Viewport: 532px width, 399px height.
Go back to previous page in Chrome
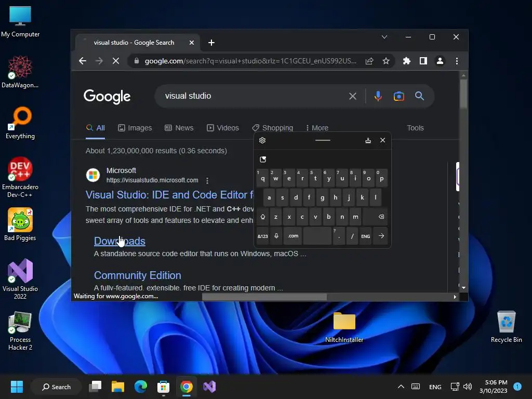tap(83, 61)
